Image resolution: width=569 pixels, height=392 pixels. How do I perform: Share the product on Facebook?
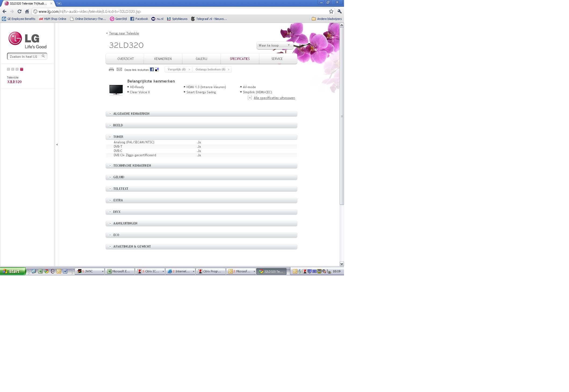[152, 69]
